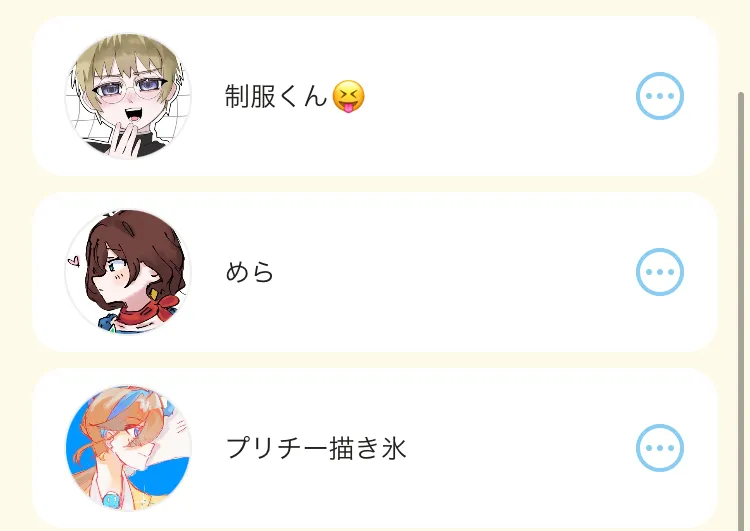View めら's brown-haired profile picture
The image size is (750, 531).
pyautogui.click(x=128, y=272)
